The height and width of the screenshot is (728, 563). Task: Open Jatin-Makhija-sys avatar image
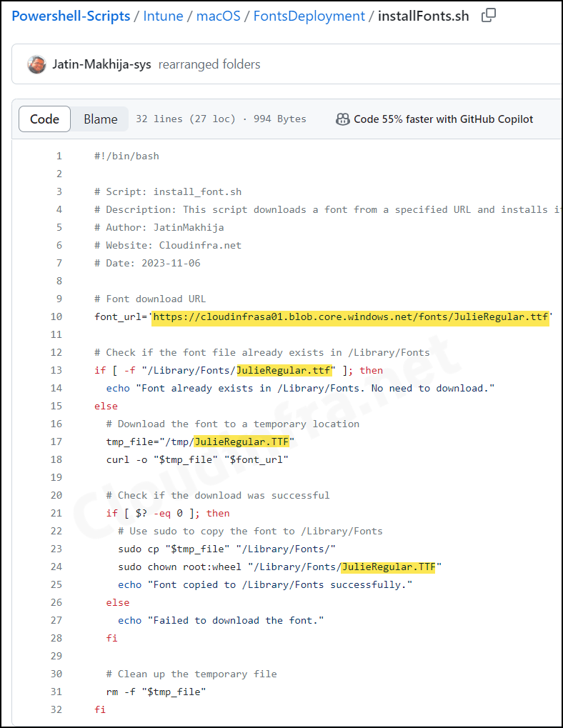pos(36,64)
